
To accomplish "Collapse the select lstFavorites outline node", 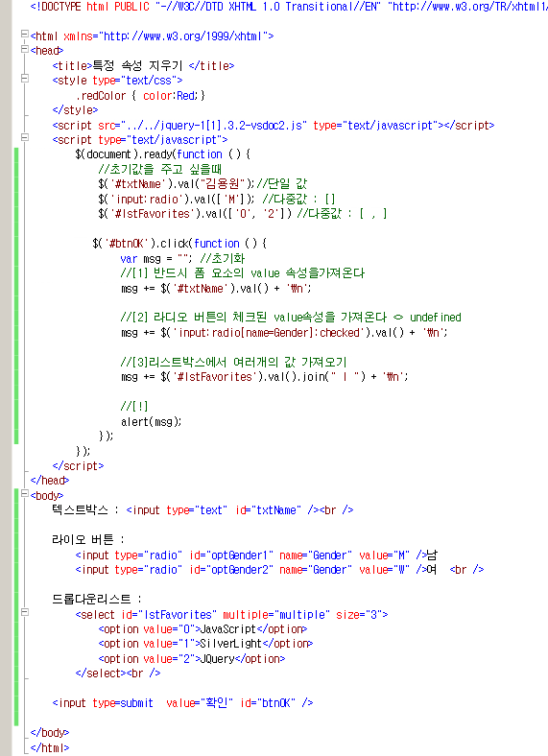I will [25, 612].
